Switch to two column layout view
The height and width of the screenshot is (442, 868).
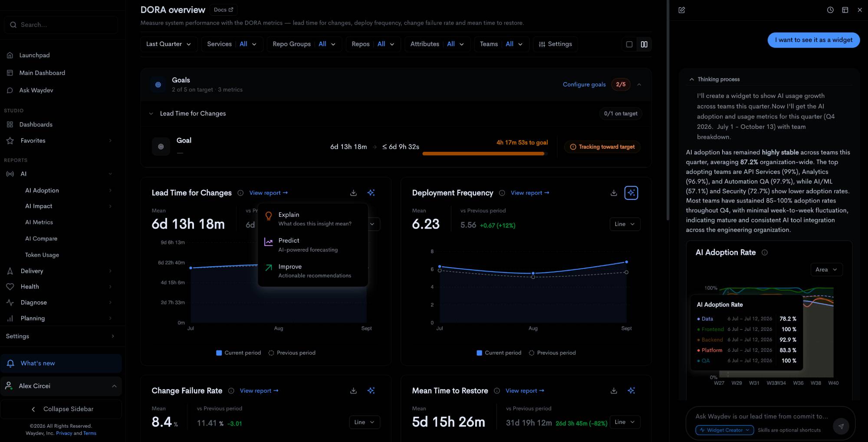coord(644,44)
